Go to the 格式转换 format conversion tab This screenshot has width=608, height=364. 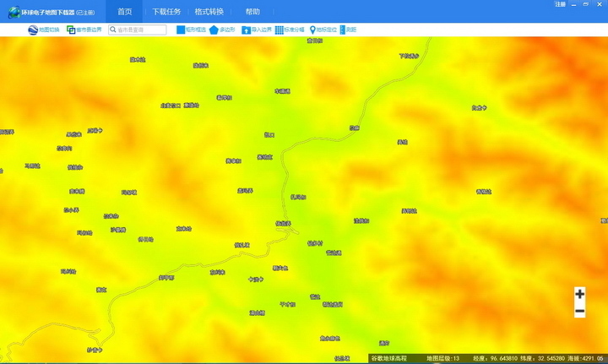[209, 12]
